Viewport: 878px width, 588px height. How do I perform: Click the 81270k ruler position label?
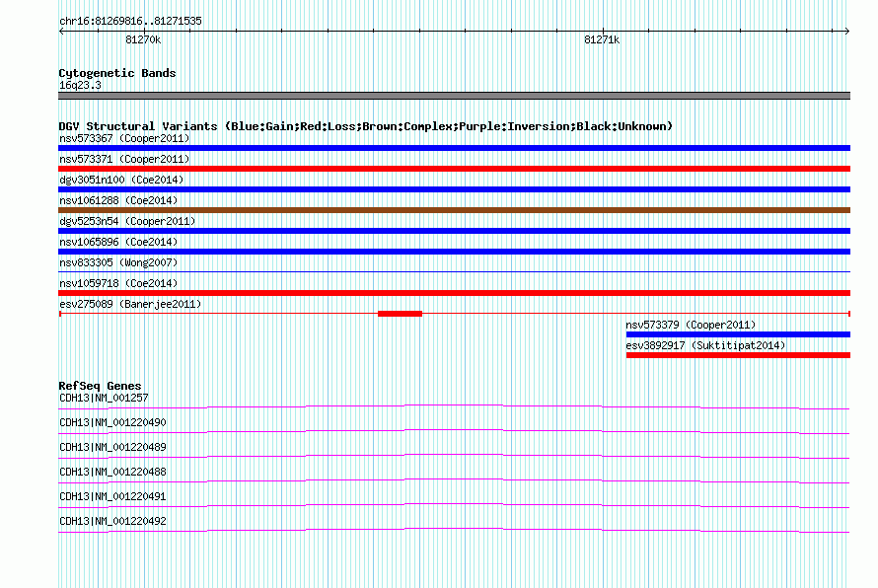tap(143, 39)
